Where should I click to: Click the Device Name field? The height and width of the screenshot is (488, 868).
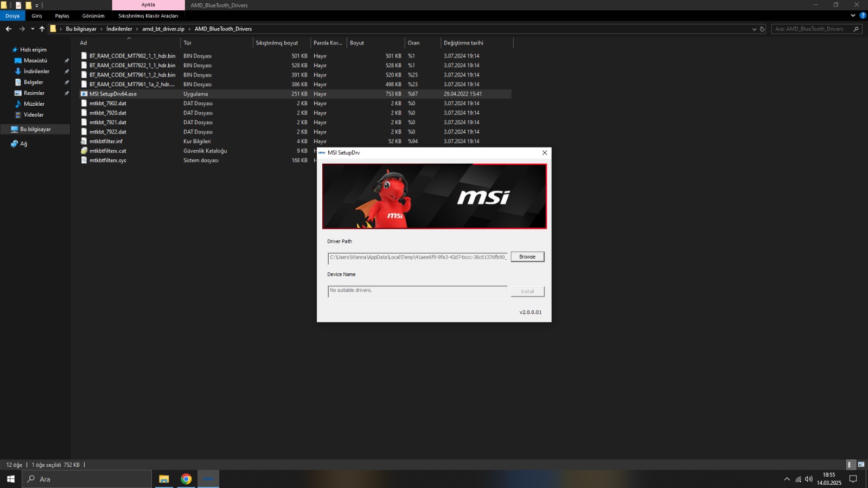(x=417, y=292)
